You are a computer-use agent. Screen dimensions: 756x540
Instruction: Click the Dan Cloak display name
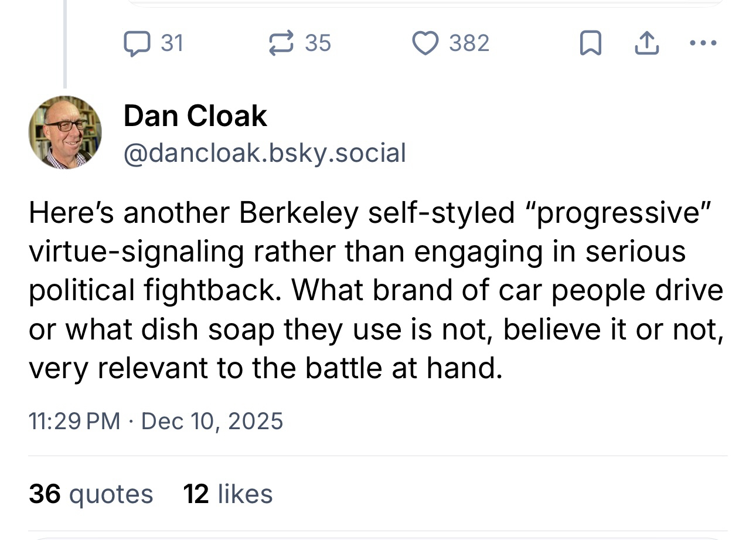195,116
